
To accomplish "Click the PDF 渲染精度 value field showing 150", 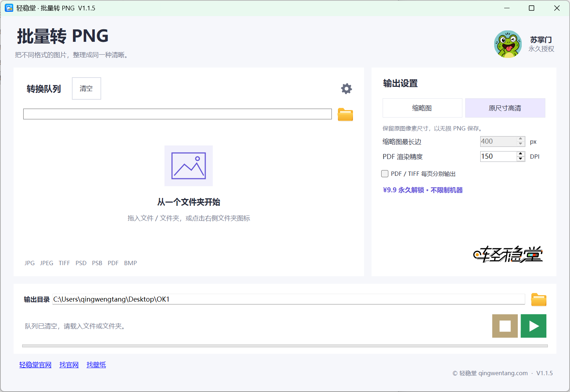I will coord(498,157).
